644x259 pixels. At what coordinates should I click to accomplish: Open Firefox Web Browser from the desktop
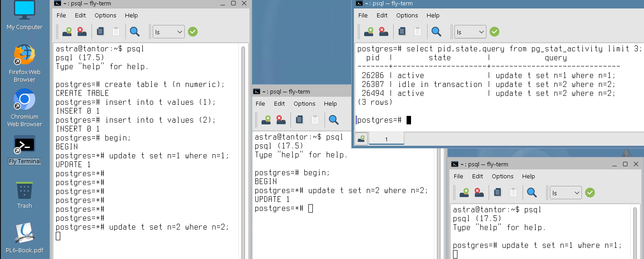[25, 55]
